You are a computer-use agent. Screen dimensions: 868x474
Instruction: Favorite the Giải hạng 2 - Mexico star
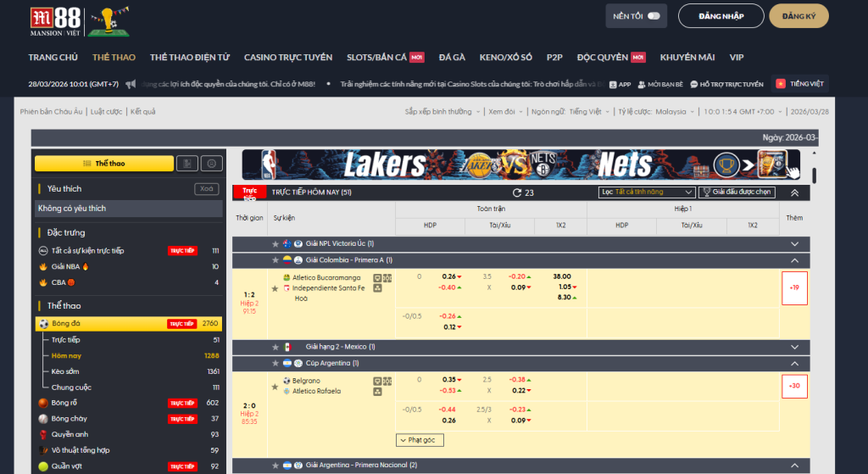click(x=275, y=347)
